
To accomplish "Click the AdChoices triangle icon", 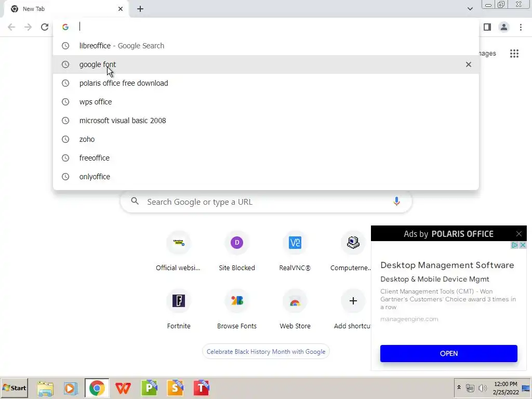I will (515, 245).
